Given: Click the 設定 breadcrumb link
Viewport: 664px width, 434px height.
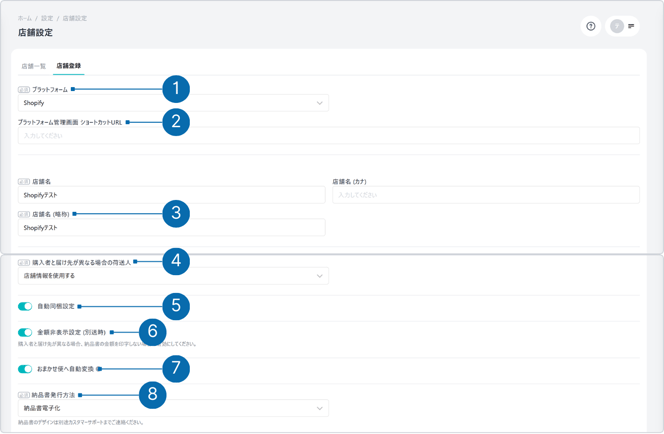Looking at the screenshot, I should pos(47,18).
